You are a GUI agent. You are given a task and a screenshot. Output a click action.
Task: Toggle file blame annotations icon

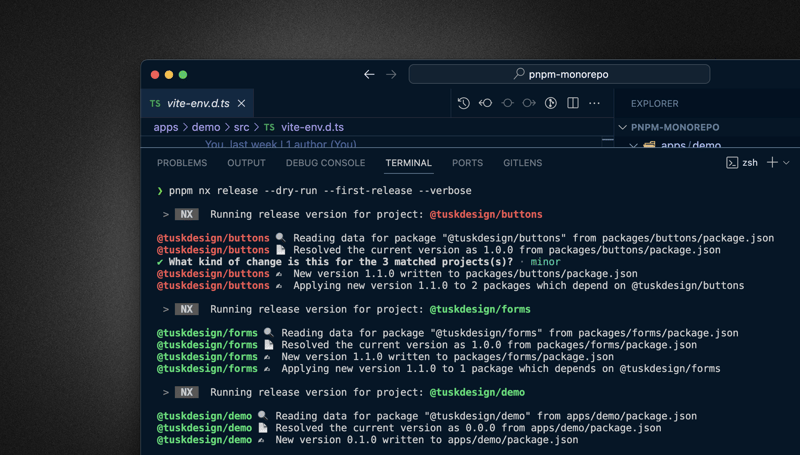[x=551, y=103]
